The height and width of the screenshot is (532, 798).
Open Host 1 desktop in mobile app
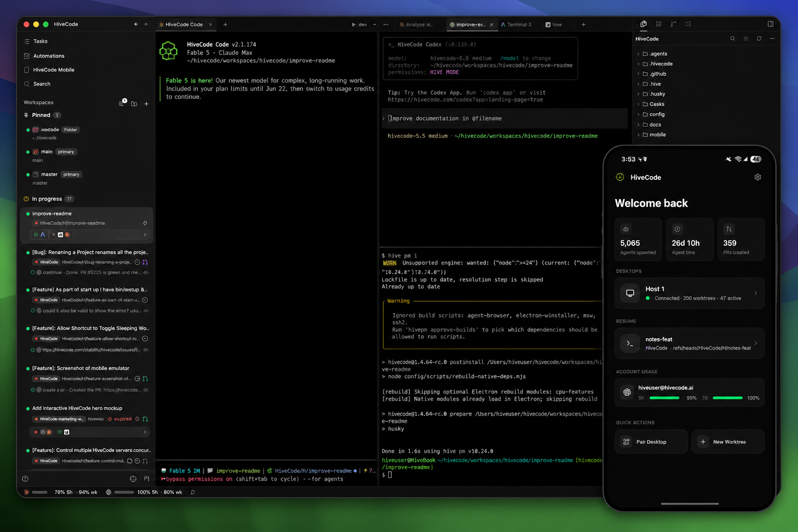(x=689, y=293)
